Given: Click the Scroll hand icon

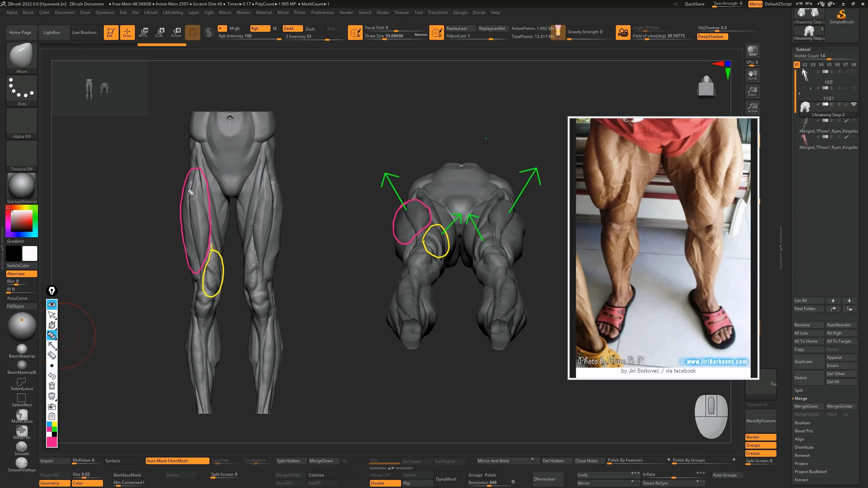Looking at the screenshot, I should pos(752,75).
